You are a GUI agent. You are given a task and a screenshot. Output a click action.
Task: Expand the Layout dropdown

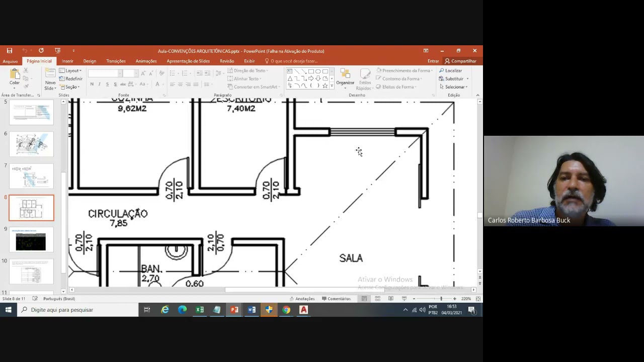(70, 71)
